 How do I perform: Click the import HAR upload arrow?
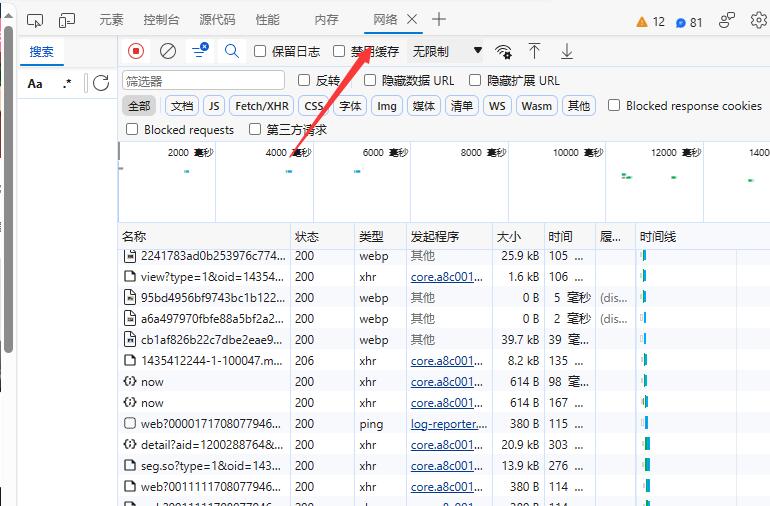(535, 51)
